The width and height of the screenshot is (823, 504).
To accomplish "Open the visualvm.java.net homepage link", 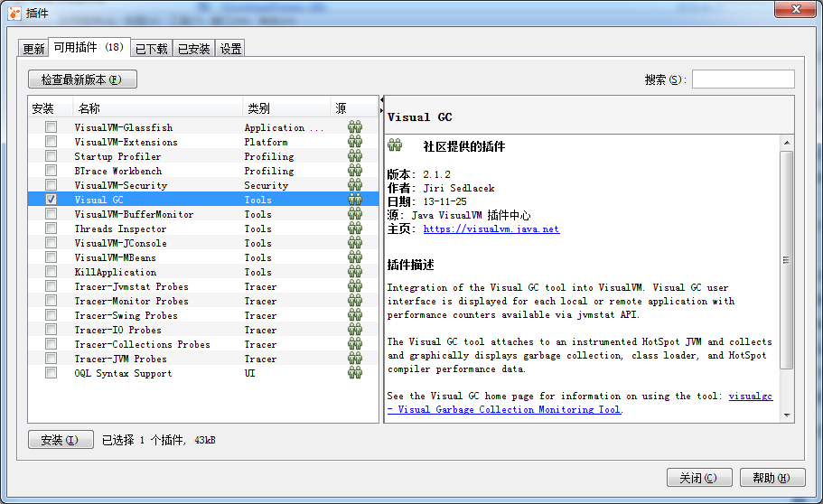I will (491, 229).
